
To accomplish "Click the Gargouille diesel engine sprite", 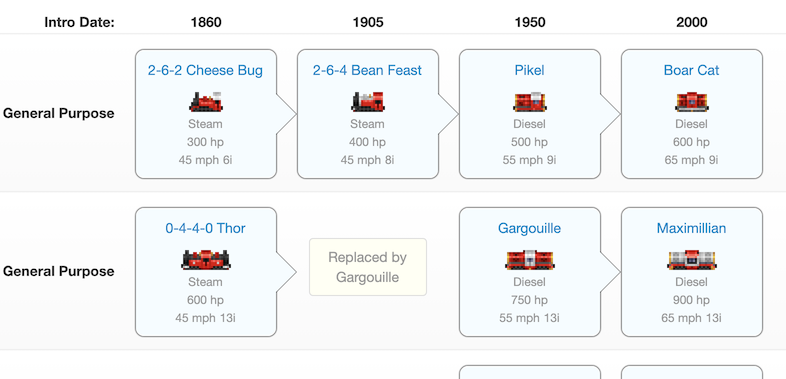I will tap(530, 260).
